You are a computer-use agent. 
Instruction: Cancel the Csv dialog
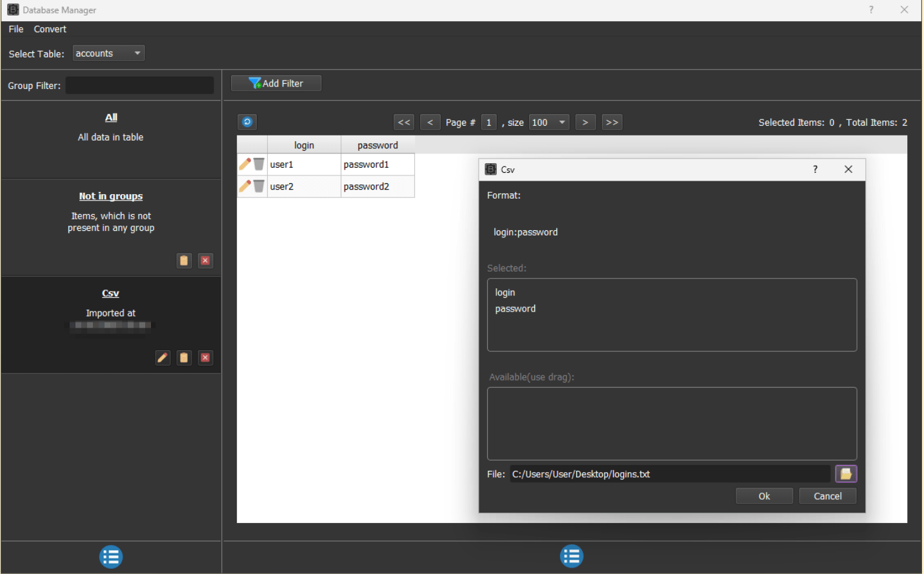coord(827,495)
